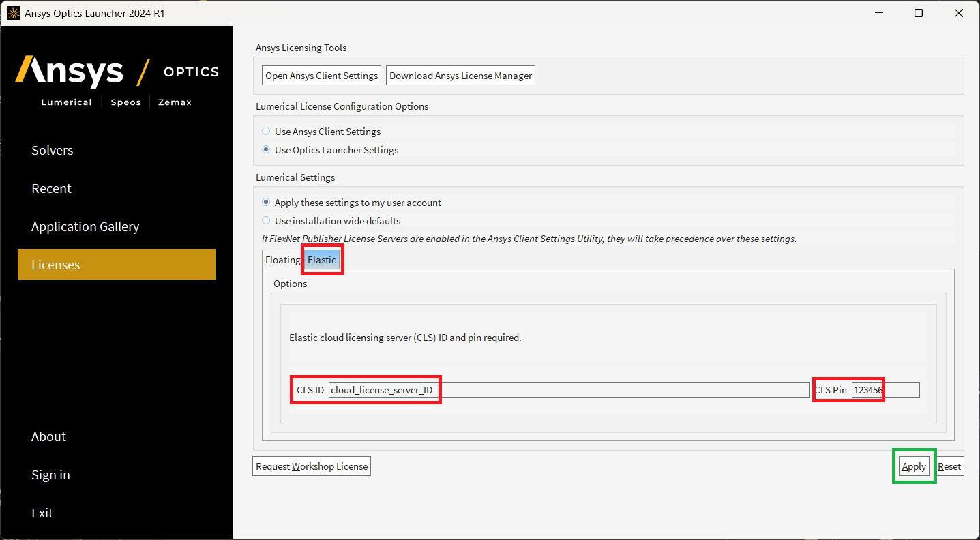The width and height of the screenshot is (980, 540).
Task: Click the Lumerical License Configuration Options label
Action: (342, 106)
